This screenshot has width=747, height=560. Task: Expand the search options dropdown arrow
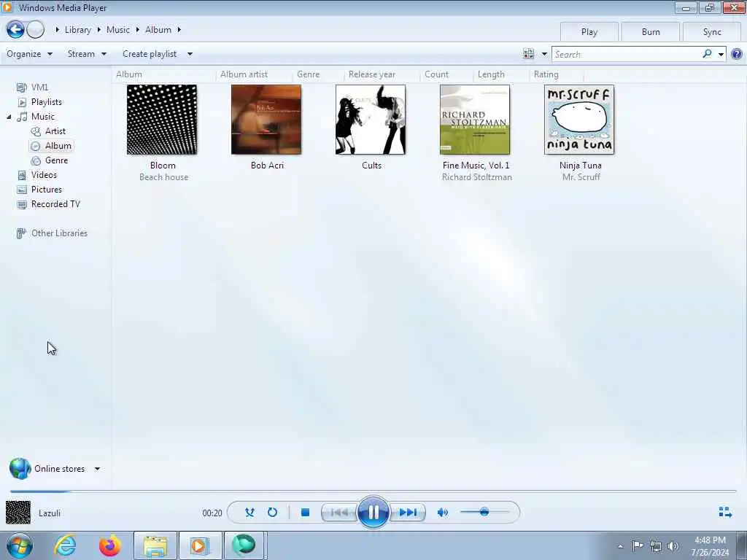(721, 54)
